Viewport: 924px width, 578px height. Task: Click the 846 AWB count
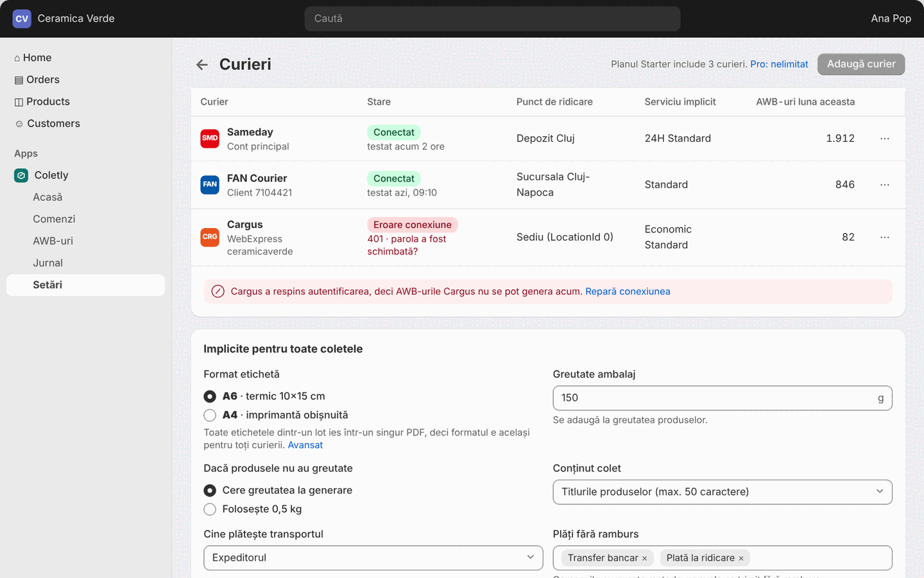[x=845, y=185]
